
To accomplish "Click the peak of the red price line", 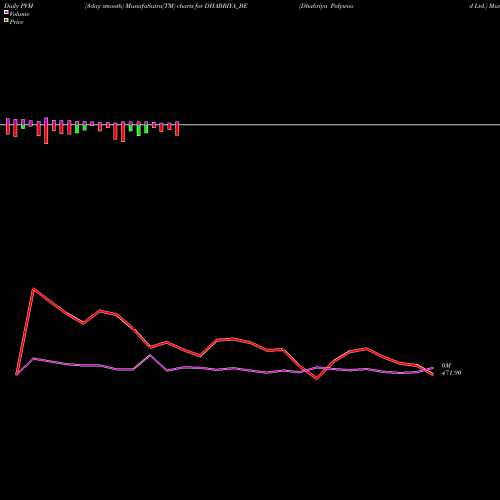I will pyautogui.click(x=33, y=289).
